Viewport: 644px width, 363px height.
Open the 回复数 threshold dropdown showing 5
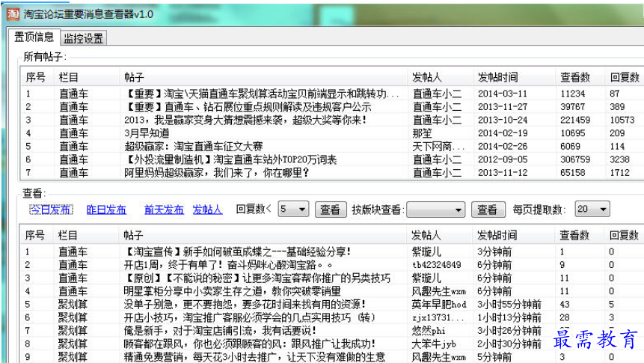click(293, 210)
